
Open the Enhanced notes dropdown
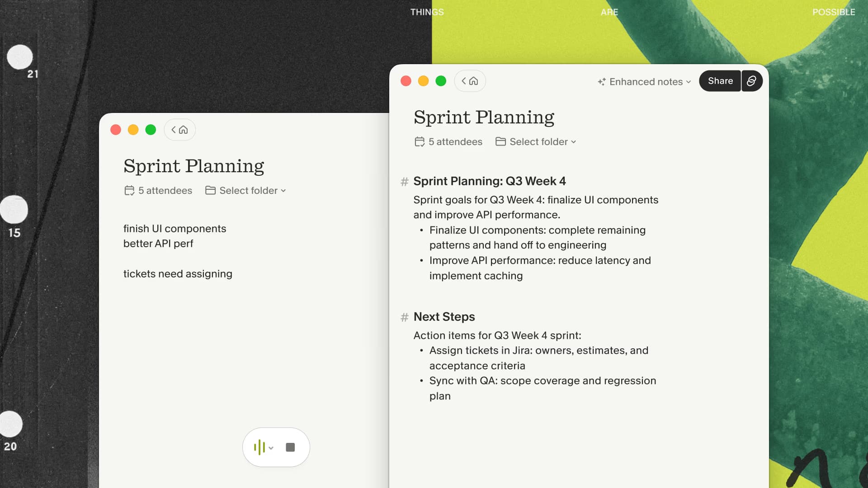644,82
